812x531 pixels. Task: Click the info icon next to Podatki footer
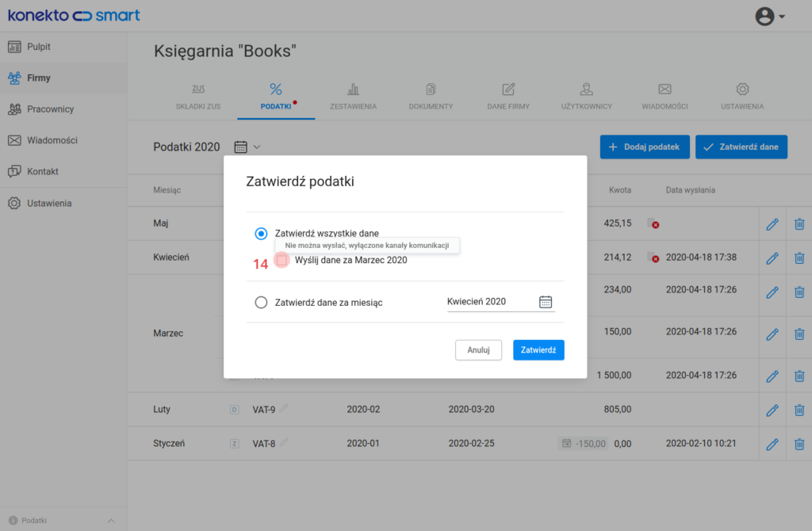click(x=13, y=521)
